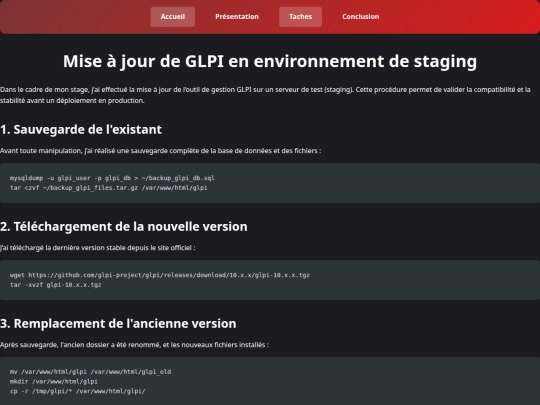Image resolution: width=540 pixels, height=405 pixels.
Task: Click the mysqldump command line
Action: (112, 178)
